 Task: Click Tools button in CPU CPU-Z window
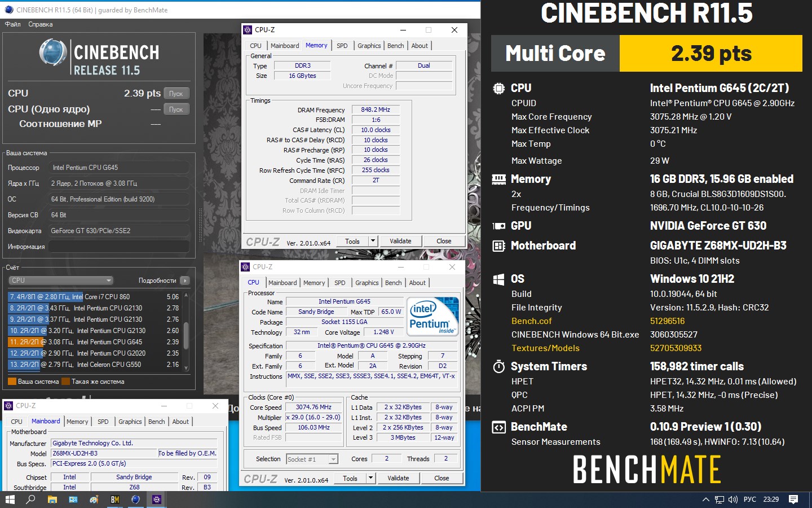[x=350, y=478]
